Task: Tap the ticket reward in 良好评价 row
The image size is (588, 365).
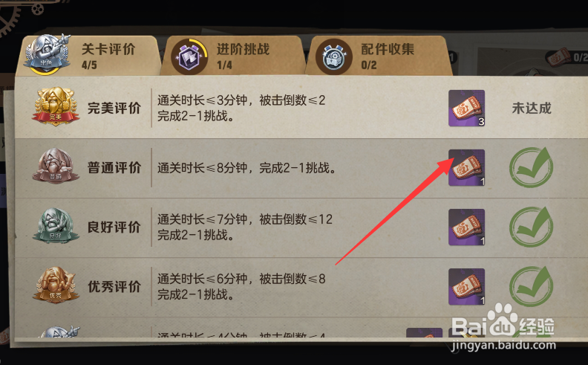Action: [x=466, y=227]
